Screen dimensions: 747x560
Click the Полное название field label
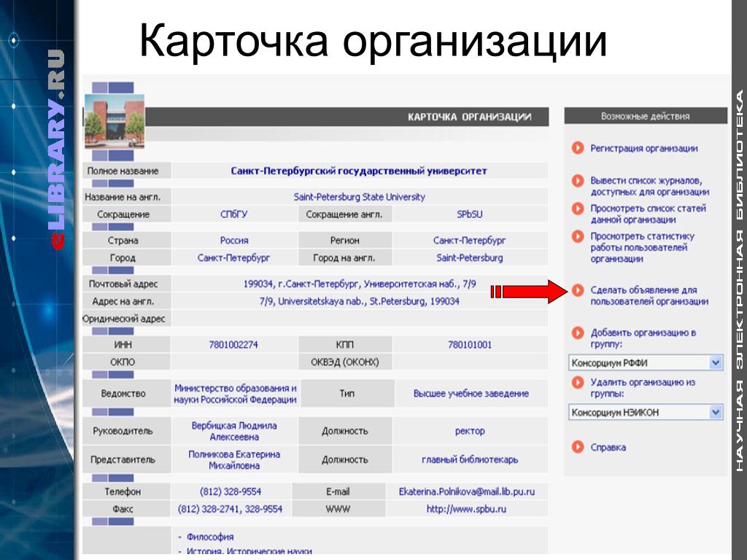click(x=123, y=171)
